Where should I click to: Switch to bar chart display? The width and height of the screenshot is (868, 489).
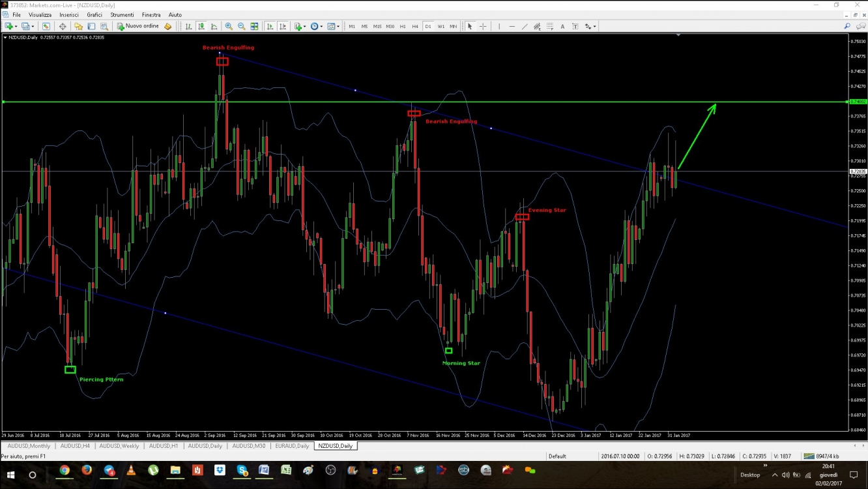pyautogui.click(x=188, y=26)
